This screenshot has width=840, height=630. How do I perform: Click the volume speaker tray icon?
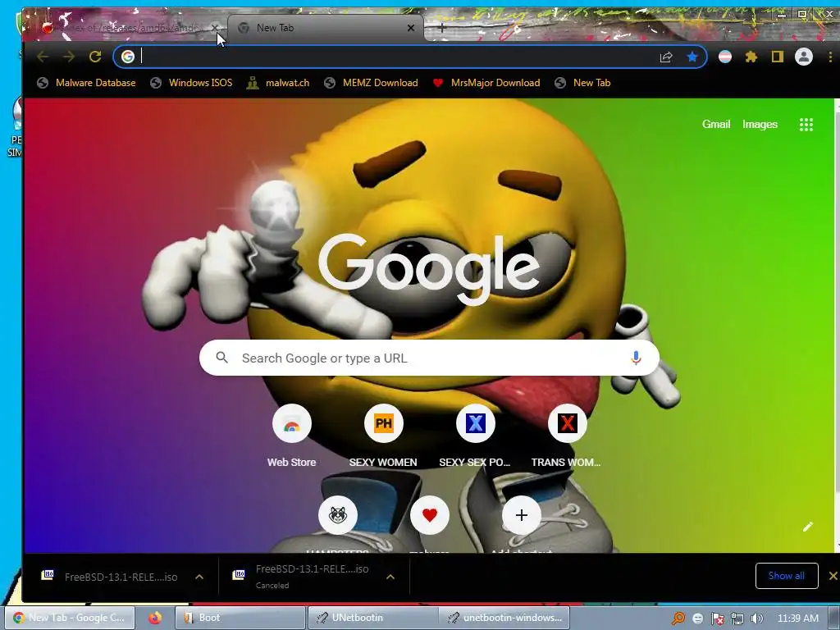(x=756, y=619)
